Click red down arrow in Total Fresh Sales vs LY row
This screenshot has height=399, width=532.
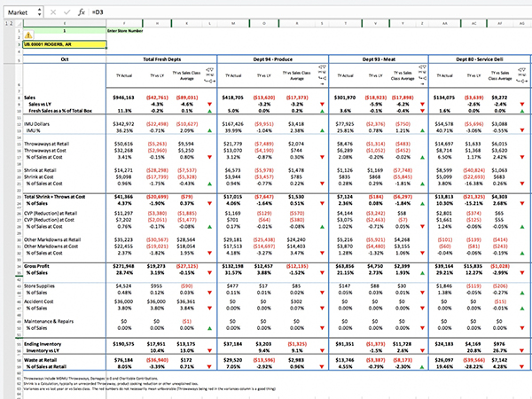tap(209, 104)
